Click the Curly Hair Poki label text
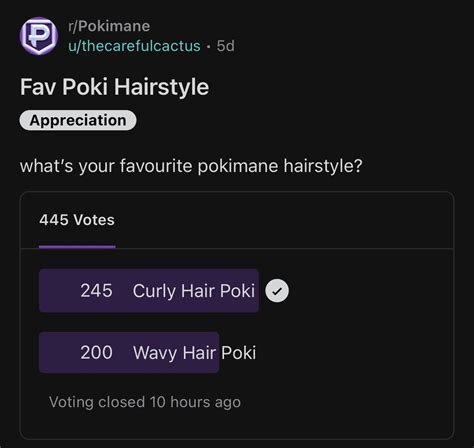The width and height of the screenshot is (474, 448). click(x=194, y=291)
